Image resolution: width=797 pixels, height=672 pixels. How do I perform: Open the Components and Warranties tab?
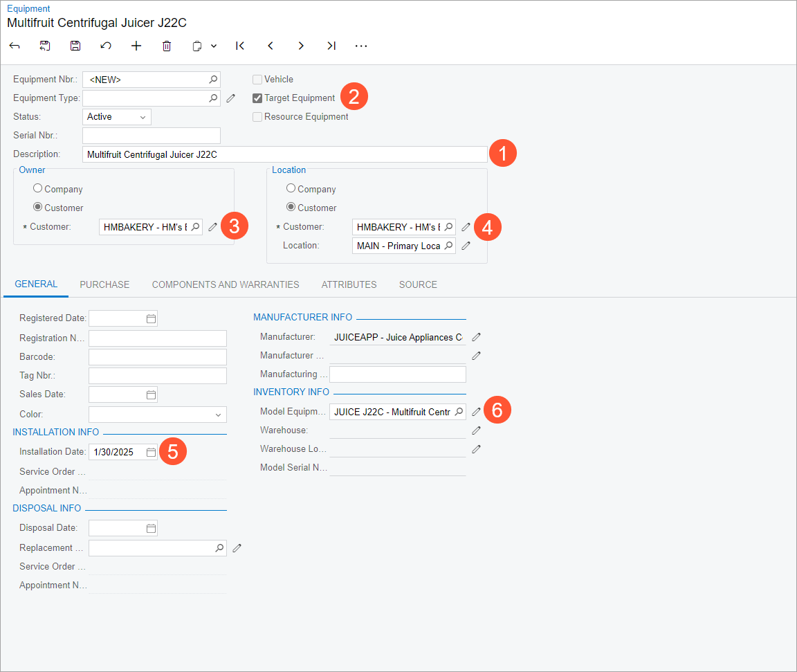point(226,284)
